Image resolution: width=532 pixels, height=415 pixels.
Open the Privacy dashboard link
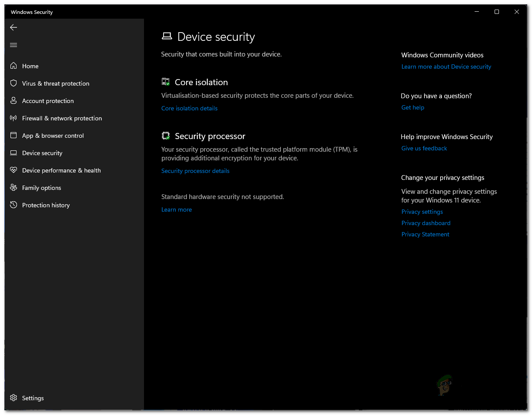[425, 222]
